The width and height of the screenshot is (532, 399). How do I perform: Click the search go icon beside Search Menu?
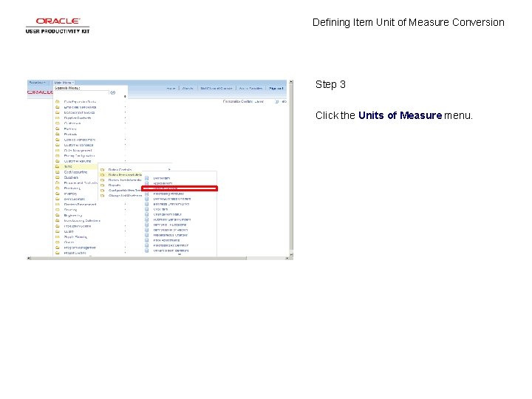[113, 92]
